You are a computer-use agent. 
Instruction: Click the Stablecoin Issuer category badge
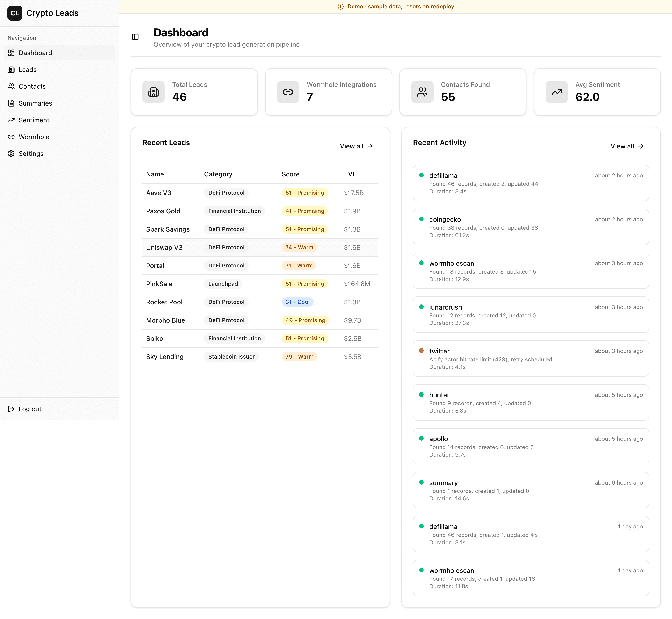click(x=231, y=356)
